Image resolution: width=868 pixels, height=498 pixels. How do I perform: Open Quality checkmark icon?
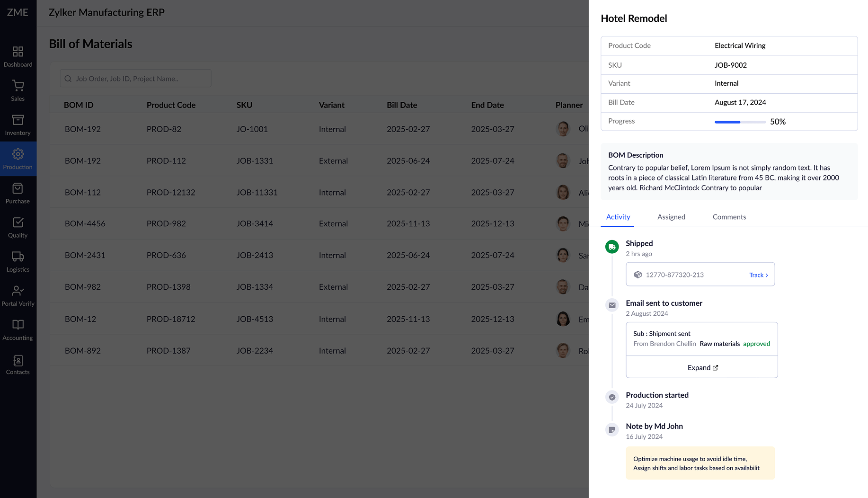(18, 222)
